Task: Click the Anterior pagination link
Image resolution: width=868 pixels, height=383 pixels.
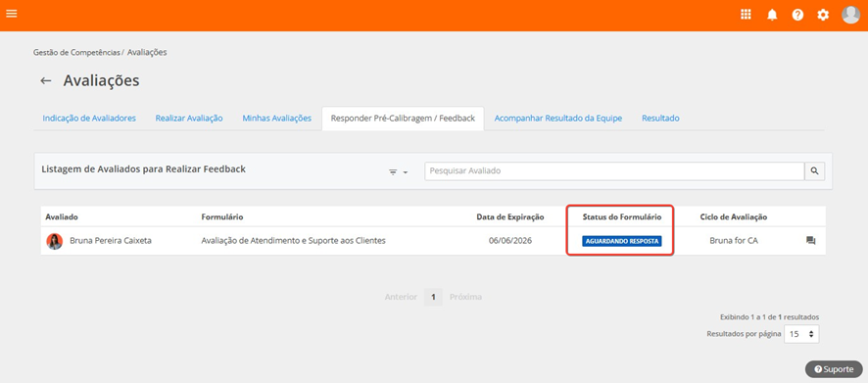Action: point(401,297)
